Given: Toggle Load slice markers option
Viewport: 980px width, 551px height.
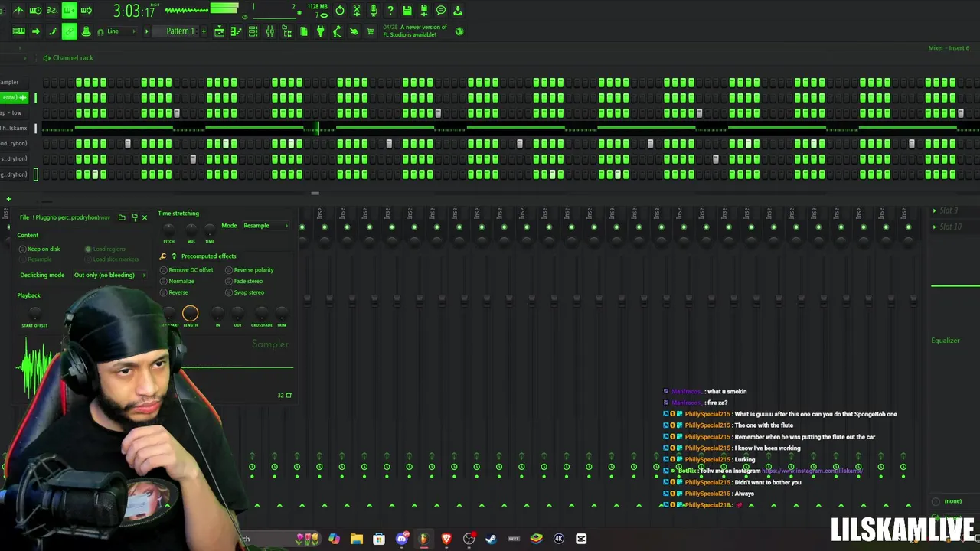Looking at the screenshot, I should [x=112, y=259].
